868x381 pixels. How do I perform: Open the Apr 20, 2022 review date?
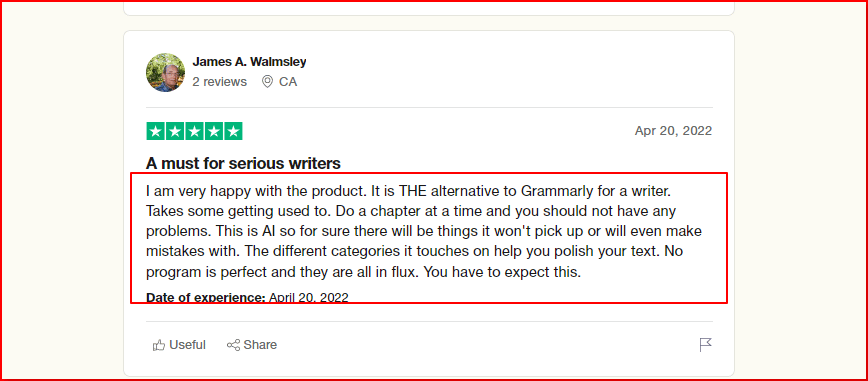(673, 131)
